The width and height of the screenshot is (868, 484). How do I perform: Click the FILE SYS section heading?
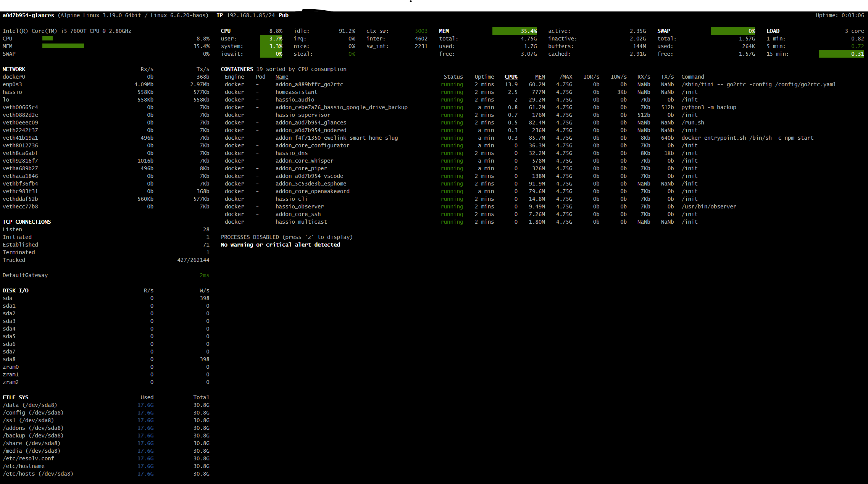click(15, 397)
